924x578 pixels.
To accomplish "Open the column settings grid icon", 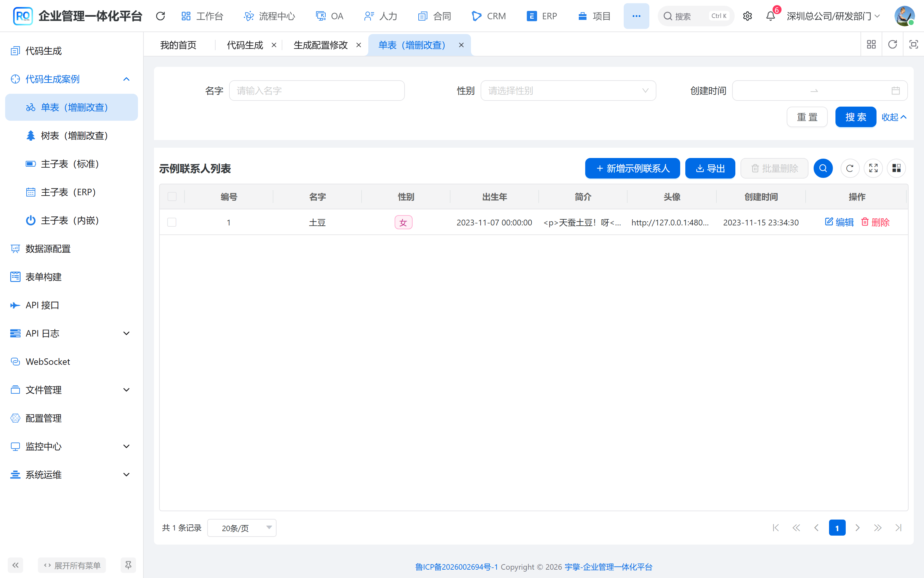I will click(896, 168).
